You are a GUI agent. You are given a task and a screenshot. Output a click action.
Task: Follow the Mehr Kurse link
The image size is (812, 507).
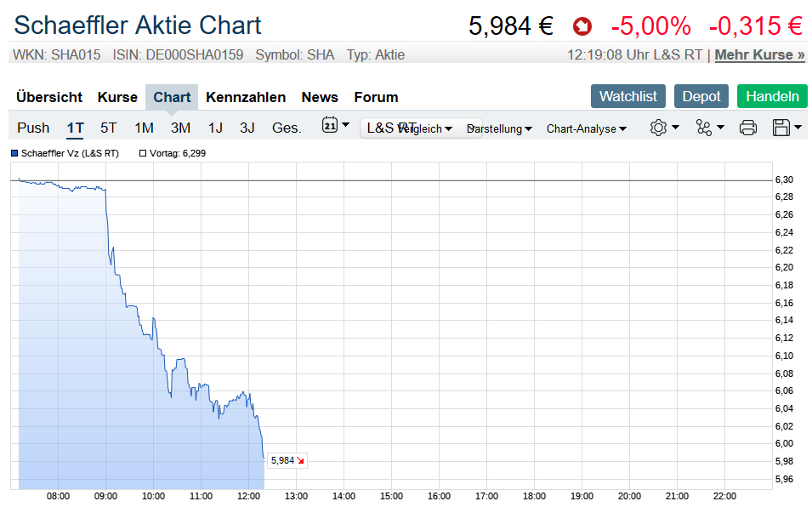point(759,54)
